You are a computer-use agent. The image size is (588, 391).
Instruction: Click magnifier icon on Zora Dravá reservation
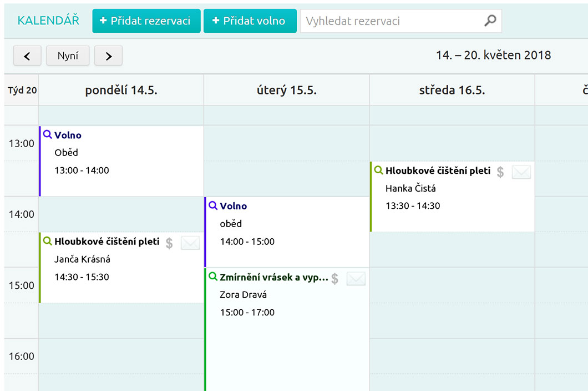point(213,277)
